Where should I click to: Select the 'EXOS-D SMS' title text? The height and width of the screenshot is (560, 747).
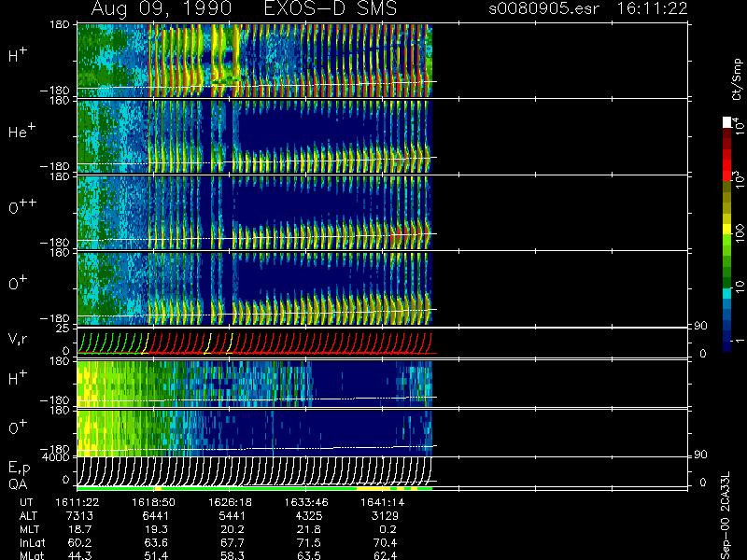pyautogui.click(x=331, y=8)
